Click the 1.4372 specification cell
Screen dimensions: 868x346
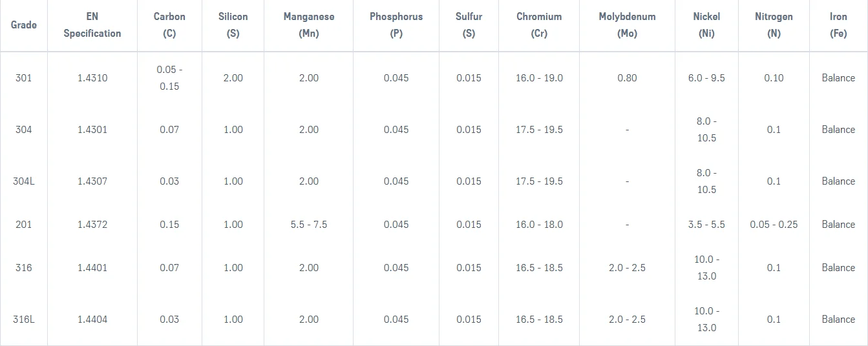point(92,225)
